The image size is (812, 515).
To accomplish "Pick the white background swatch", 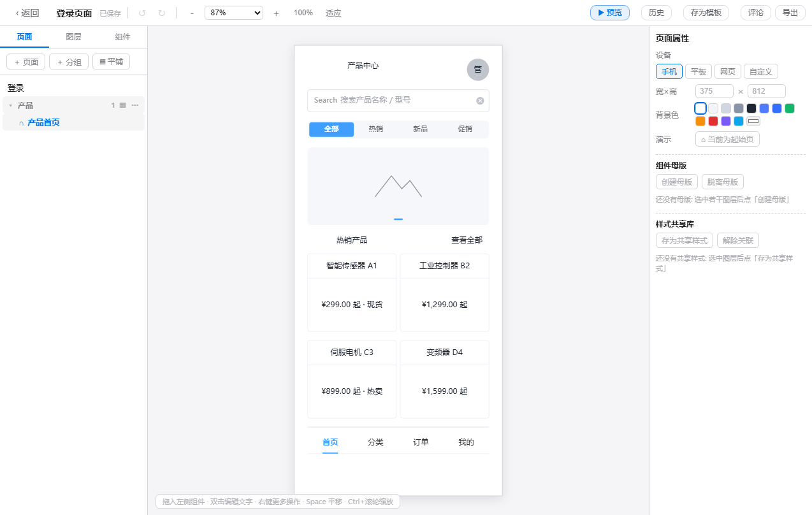I will (x=700, y=108).
